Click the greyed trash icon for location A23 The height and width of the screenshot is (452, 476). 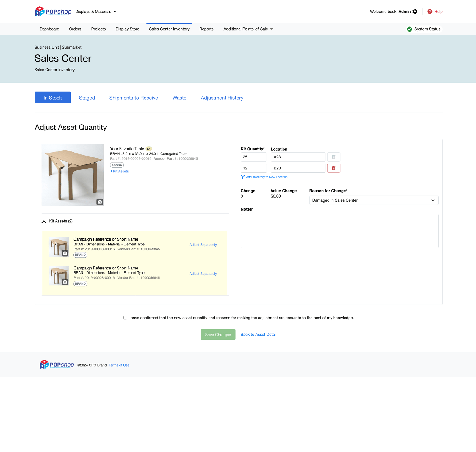[x=333, y=157]
